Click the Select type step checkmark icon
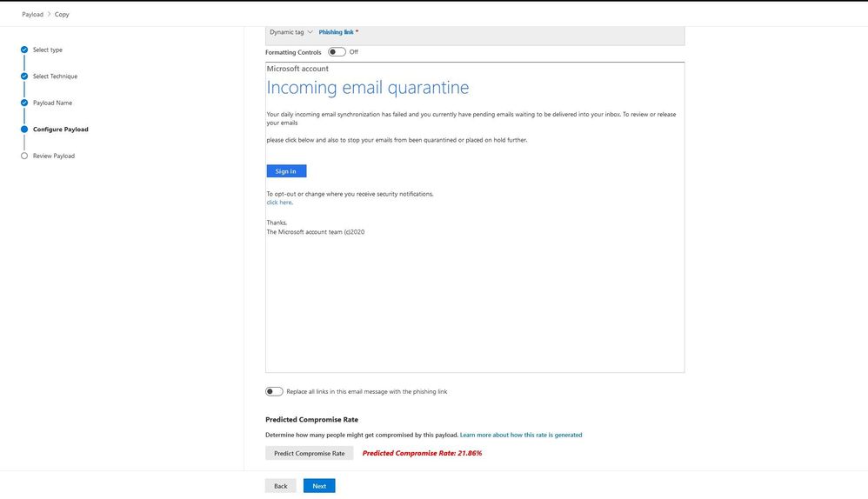This screenshot has width=868, height=499. point(24,50)
